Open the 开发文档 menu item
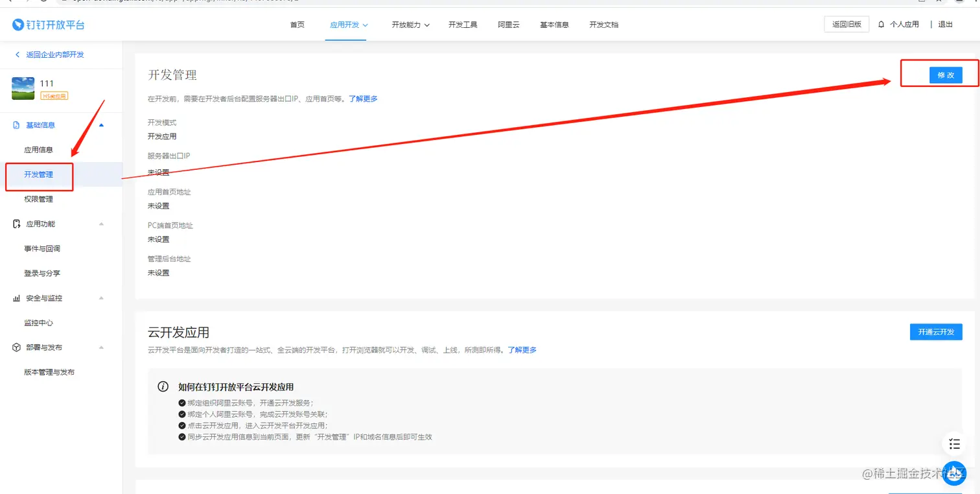The image size is (980, 494). click(x=603, y=24)
